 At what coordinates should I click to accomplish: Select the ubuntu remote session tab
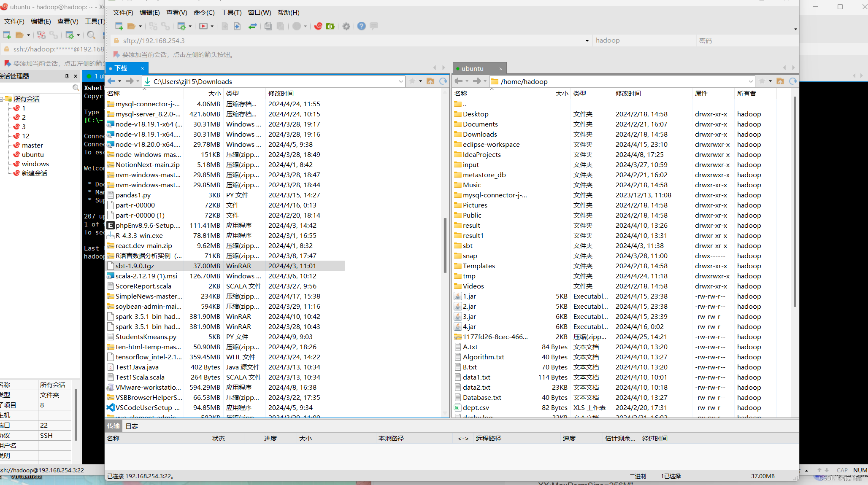click(x=472, y=68)
